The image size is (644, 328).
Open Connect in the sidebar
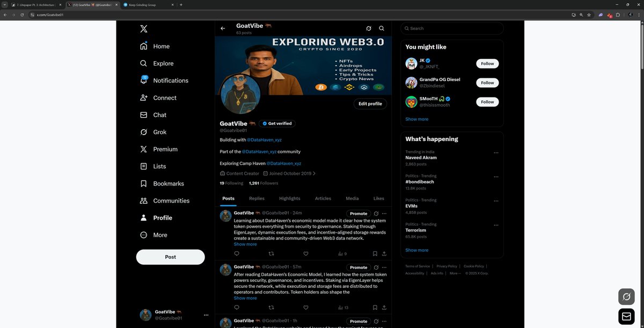158,98
